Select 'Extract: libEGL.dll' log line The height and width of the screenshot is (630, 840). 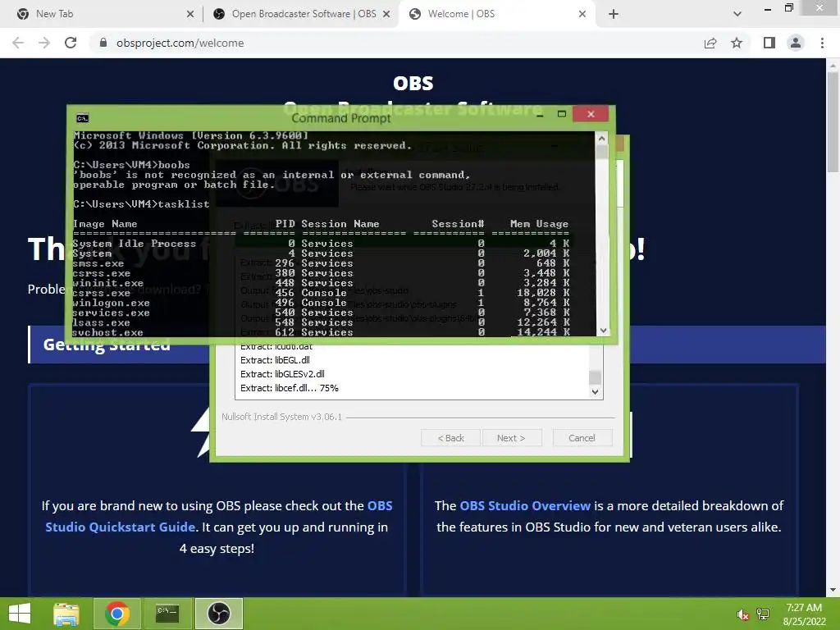tap(275, 360)
